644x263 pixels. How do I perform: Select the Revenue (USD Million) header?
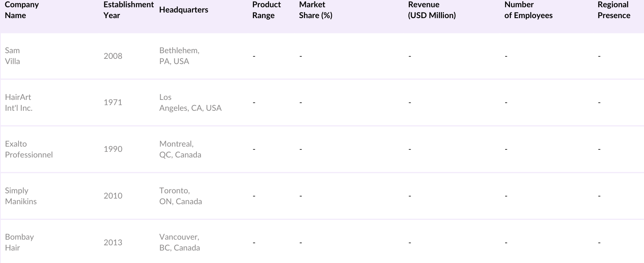pos(432,10)
